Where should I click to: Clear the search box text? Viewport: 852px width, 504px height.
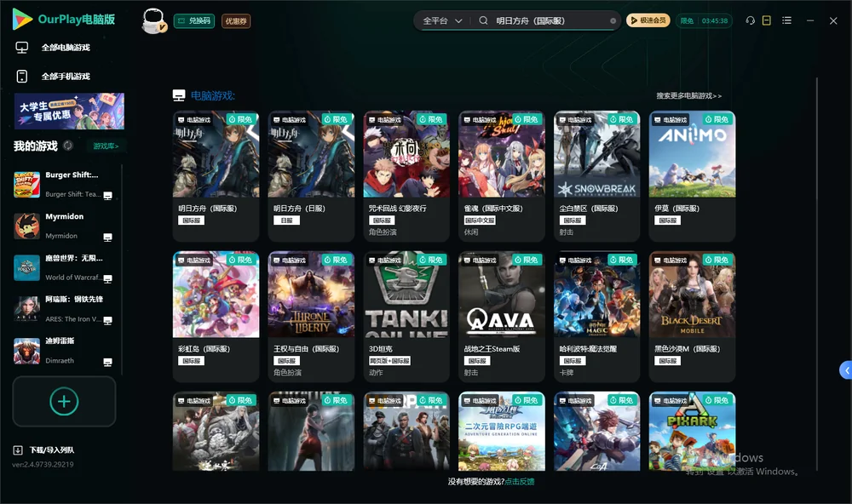(x=613, y=21)
